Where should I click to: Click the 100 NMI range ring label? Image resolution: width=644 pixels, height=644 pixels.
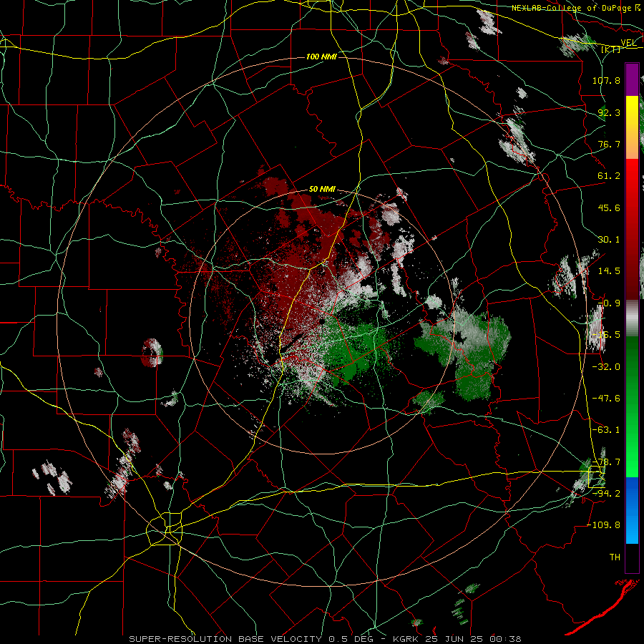point(321,57)
